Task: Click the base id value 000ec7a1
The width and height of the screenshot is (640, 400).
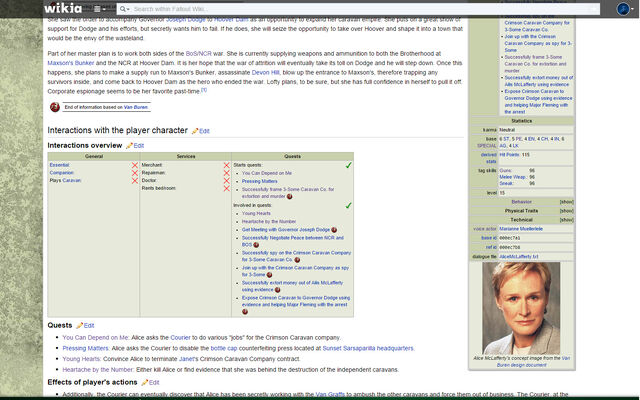Action: coord(509,238)
